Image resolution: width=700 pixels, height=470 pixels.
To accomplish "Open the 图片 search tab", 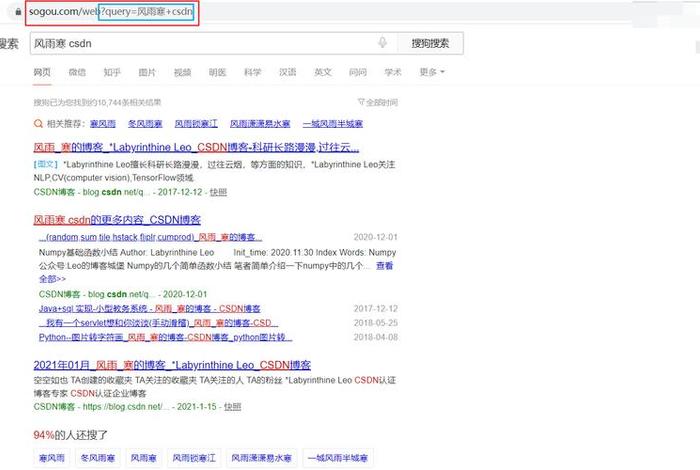I will [x=147, y=72].
